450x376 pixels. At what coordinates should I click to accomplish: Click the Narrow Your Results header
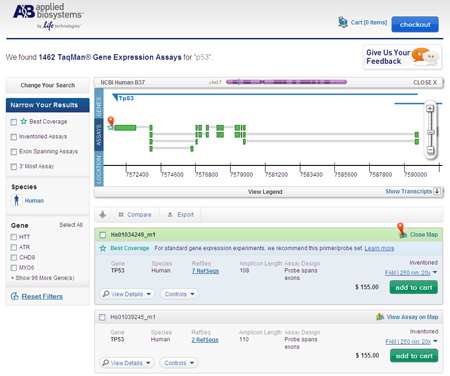tap(48, 105)
